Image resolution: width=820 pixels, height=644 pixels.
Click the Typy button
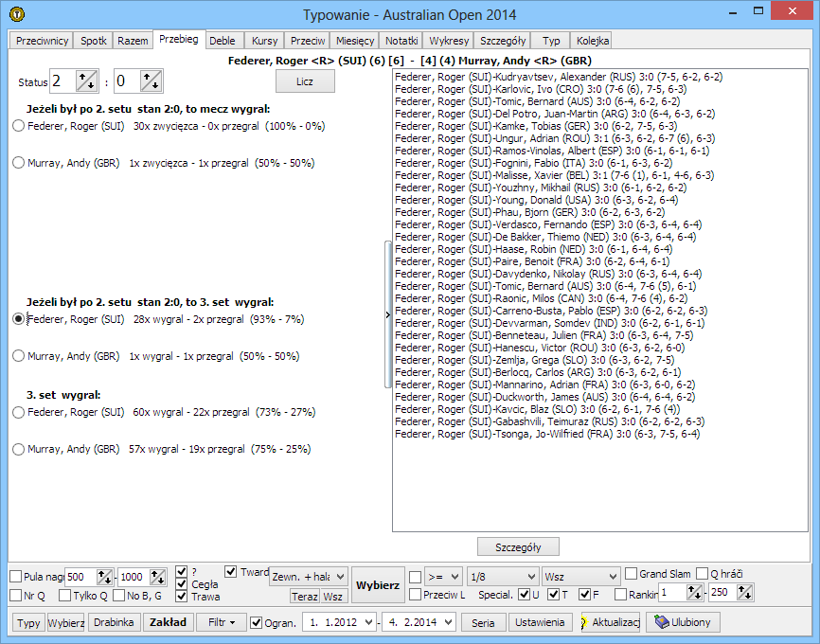[28, 622]
